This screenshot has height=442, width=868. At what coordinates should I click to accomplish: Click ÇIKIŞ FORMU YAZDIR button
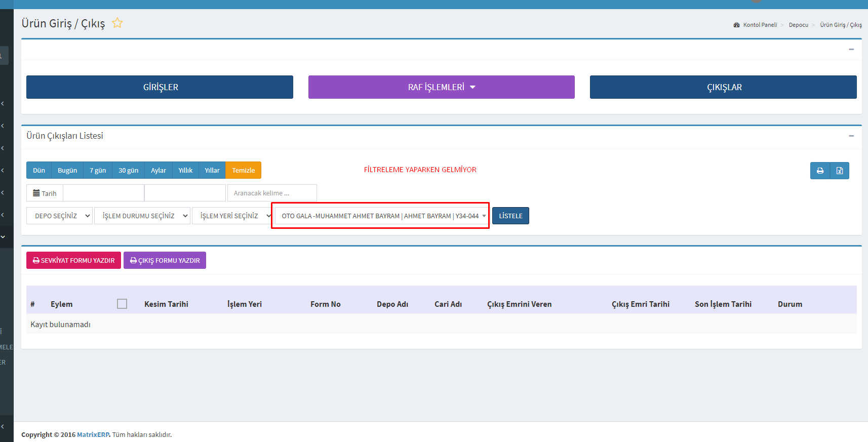click(165, 260)
